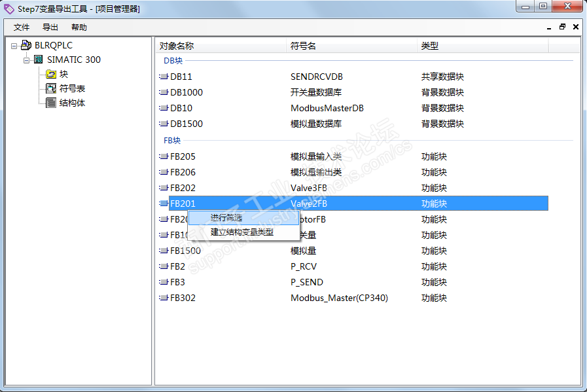Select the FB2 object name
Image resolution: width=587 pixels, height=392 pixels.
[177, 266]
